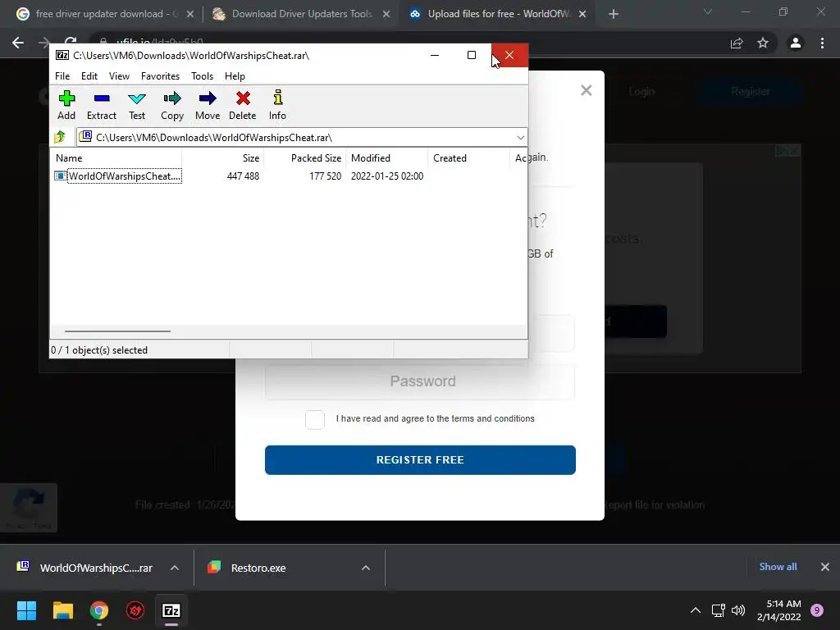Click the 2022-01-25 02:00 modified date
840x630 pixels.
point(387,176)
